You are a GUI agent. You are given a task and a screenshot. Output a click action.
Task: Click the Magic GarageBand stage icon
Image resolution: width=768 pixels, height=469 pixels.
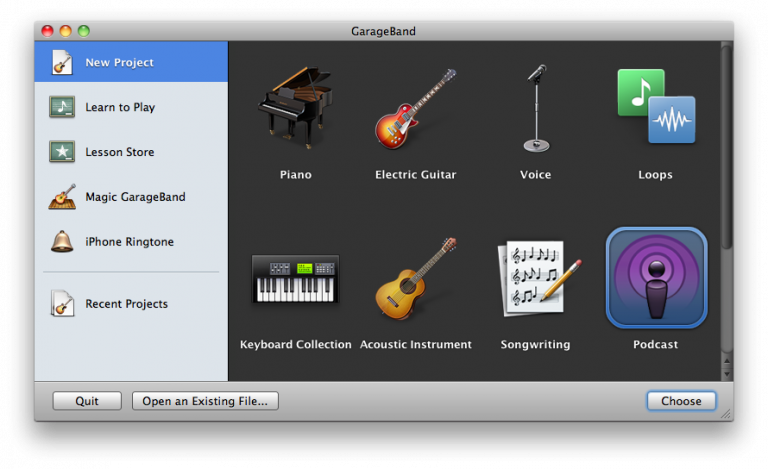(x=62, y=196)
